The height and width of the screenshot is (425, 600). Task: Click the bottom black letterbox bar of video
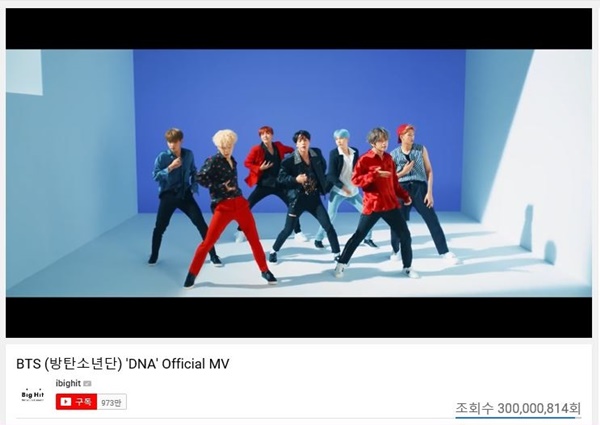point(299,317)
